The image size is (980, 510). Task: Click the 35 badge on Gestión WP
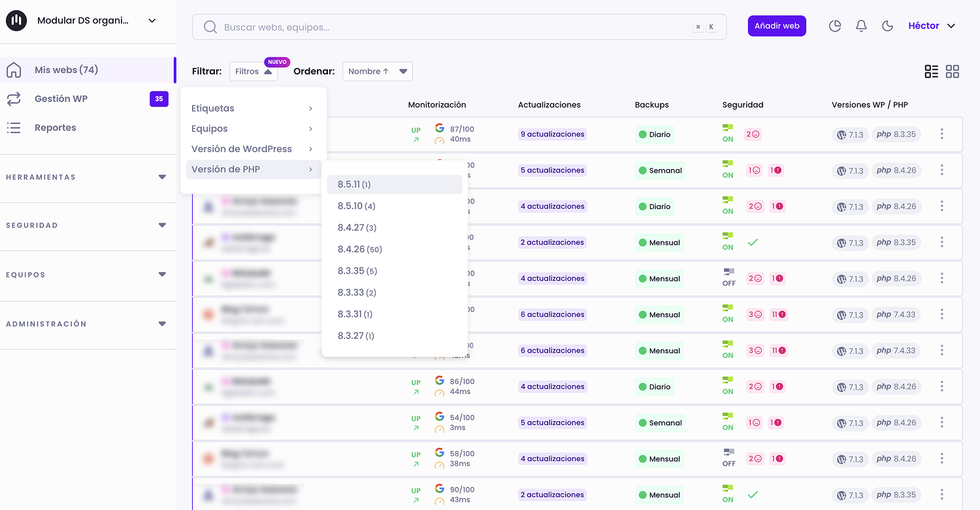click(x=159, y=99)
